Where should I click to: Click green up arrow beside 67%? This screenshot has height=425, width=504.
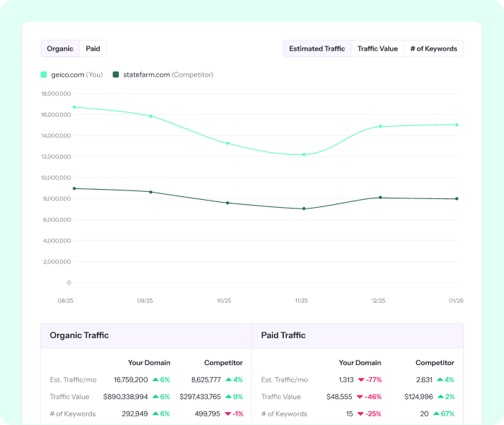[436, 413]
